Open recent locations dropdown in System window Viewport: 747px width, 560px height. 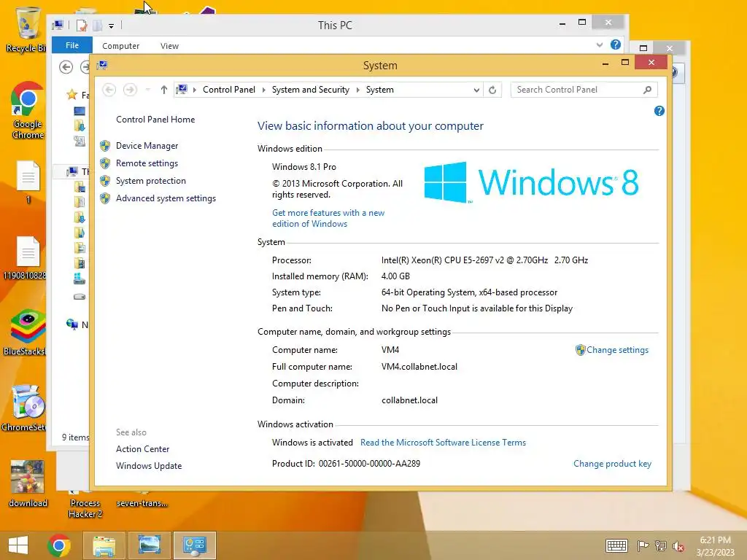(x=147, y=90)
